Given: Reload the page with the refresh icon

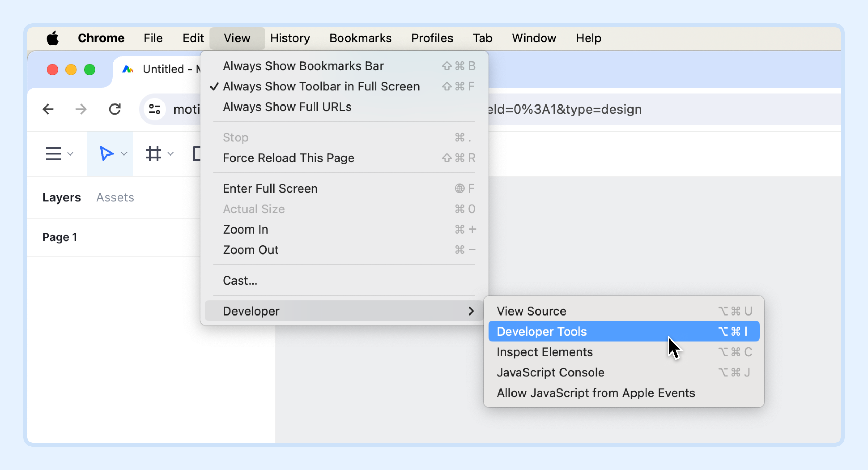Looking at the screenshot, I should tap(114, 109).
